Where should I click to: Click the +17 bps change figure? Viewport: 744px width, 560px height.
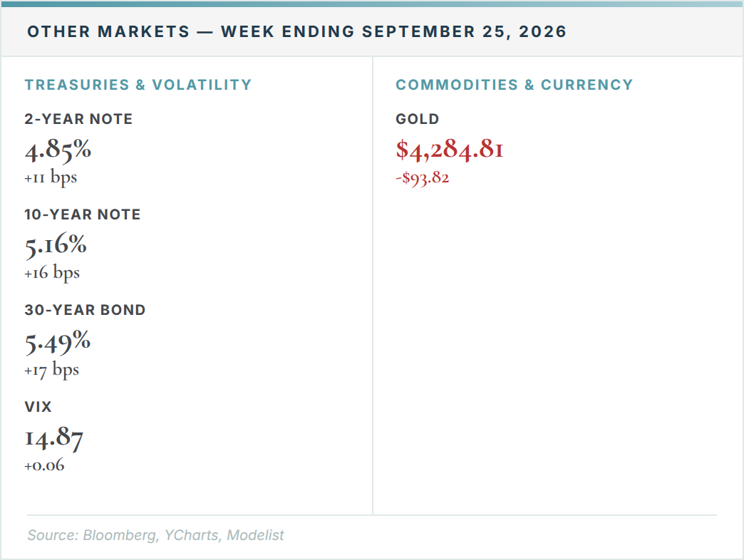point(52,370)
